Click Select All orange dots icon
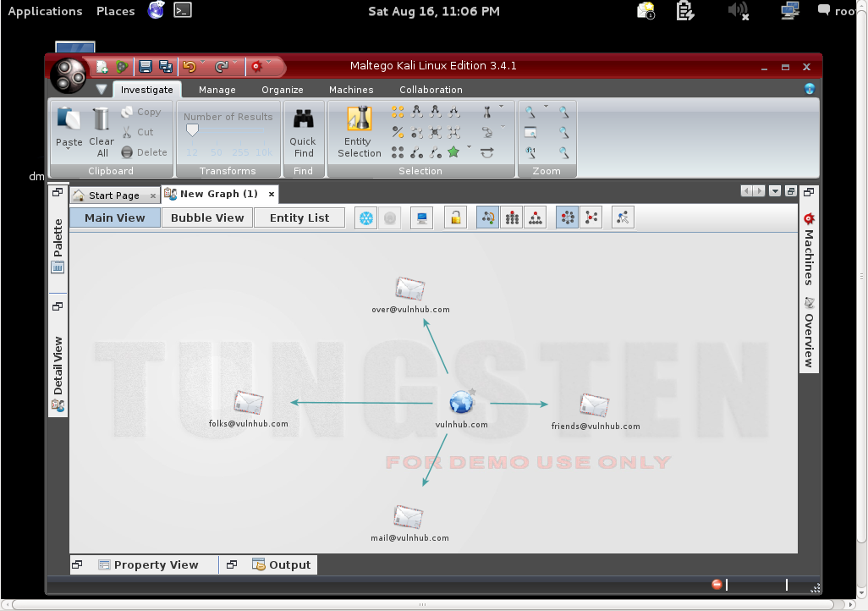 398,113
